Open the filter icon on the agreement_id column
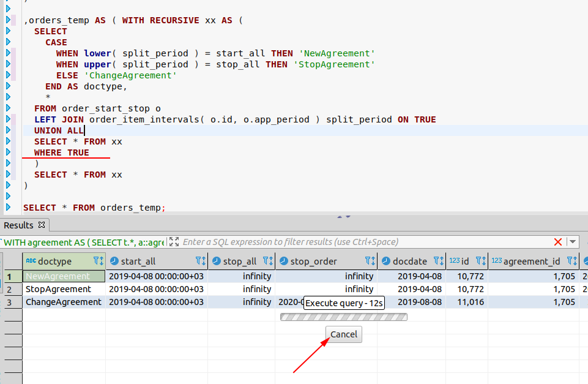The width and height of the screenshot is (588, 384). pyautogui.click(x=569, y=261)
